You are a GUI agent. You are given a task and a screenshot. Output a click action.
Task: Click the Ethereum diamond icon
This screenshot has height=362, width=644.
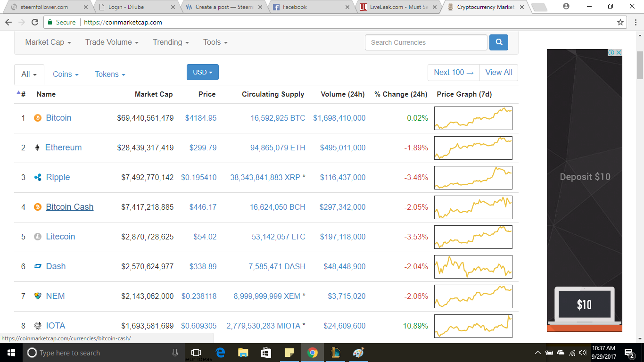tap(37, 148)
